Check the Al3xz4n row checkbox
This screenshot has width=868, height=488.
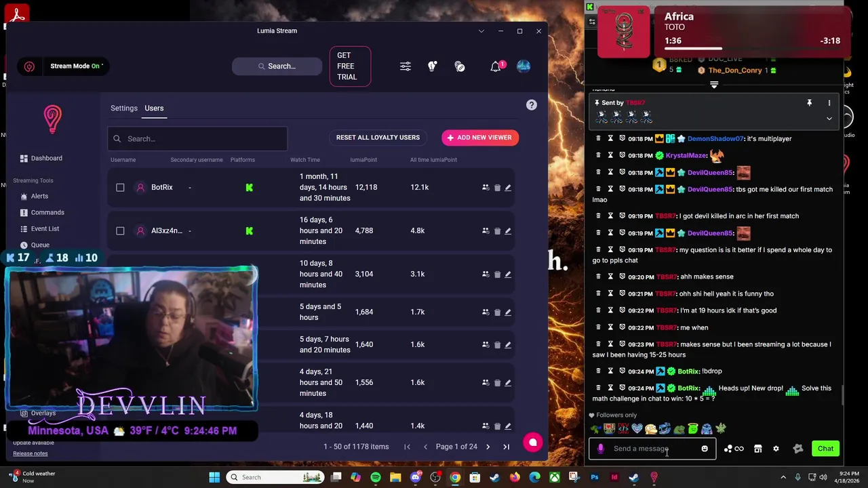(120, 231)
